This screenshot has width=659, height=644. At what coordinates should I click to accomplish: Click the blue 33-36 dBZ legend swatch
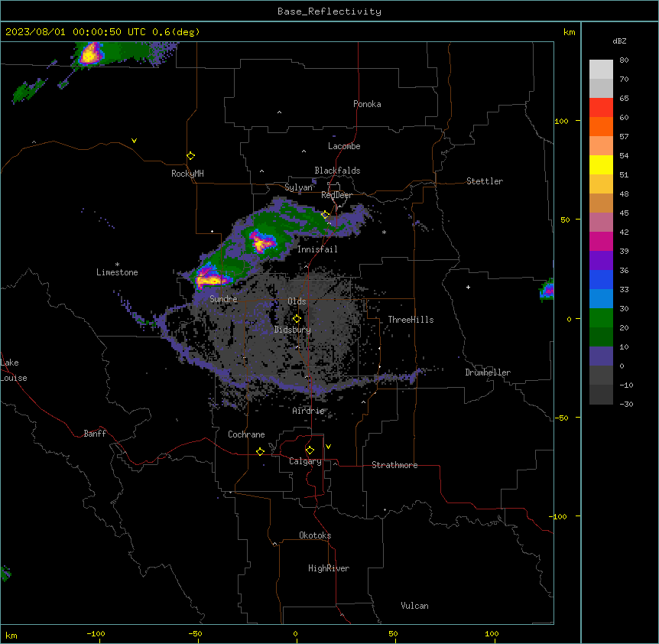601,279
